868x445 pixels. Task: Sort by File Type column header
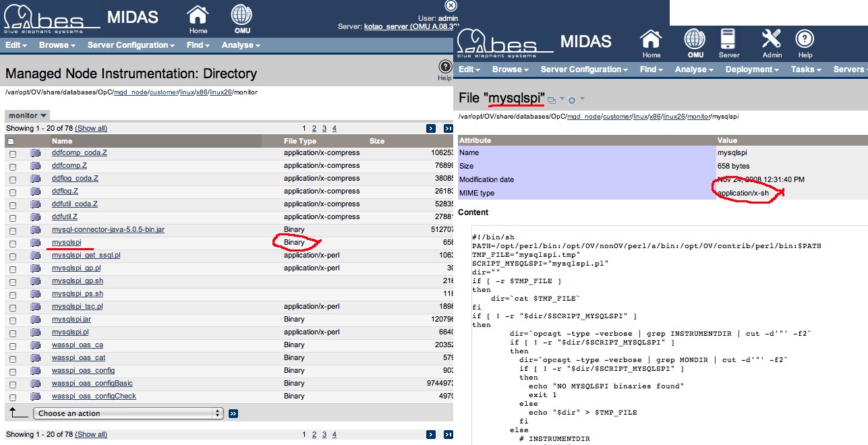[x=300, y=141]
